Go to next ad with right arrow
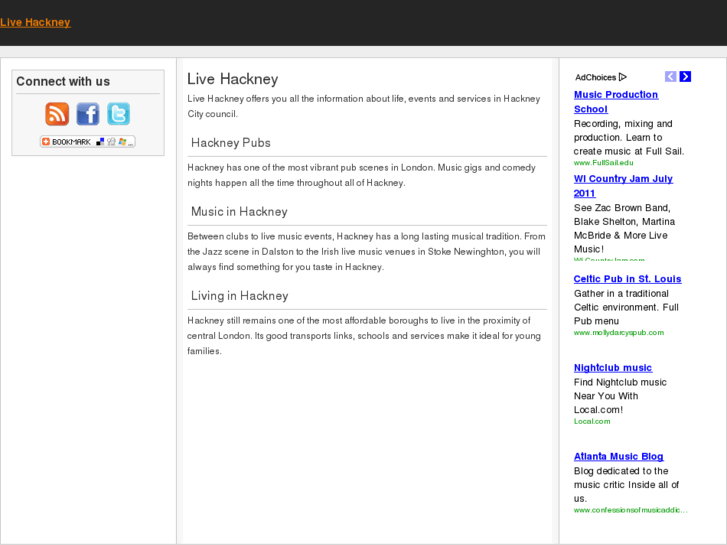Screen dimensions: 727x545 (685, 77)
